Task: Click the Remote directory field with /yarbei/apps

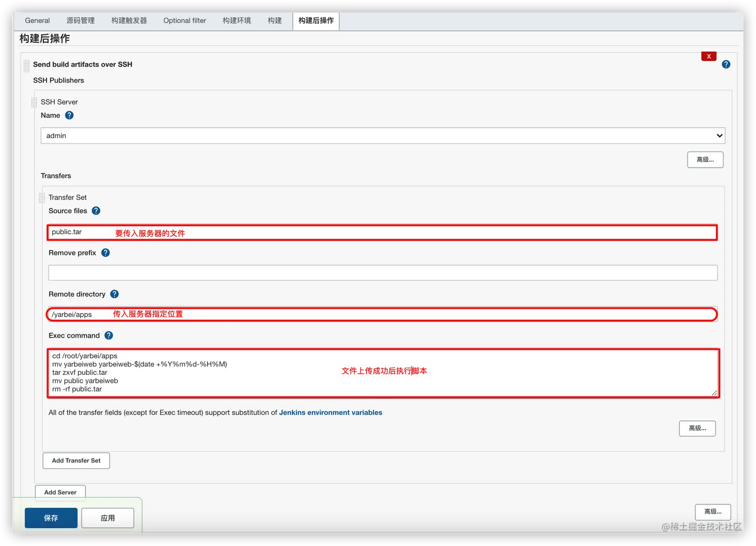Action: click(382, 314)
